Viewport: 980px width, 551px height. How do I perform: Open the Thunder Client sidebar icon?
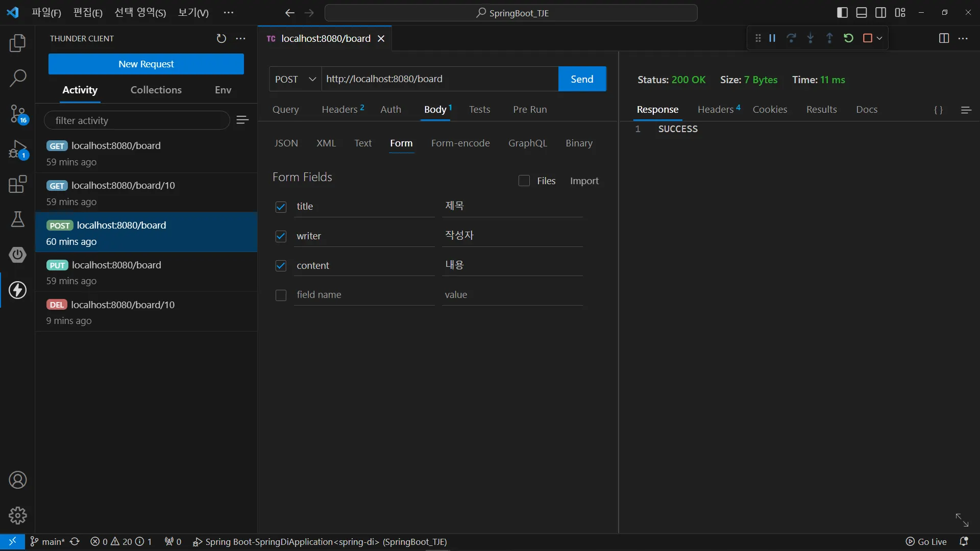[17, 290]
